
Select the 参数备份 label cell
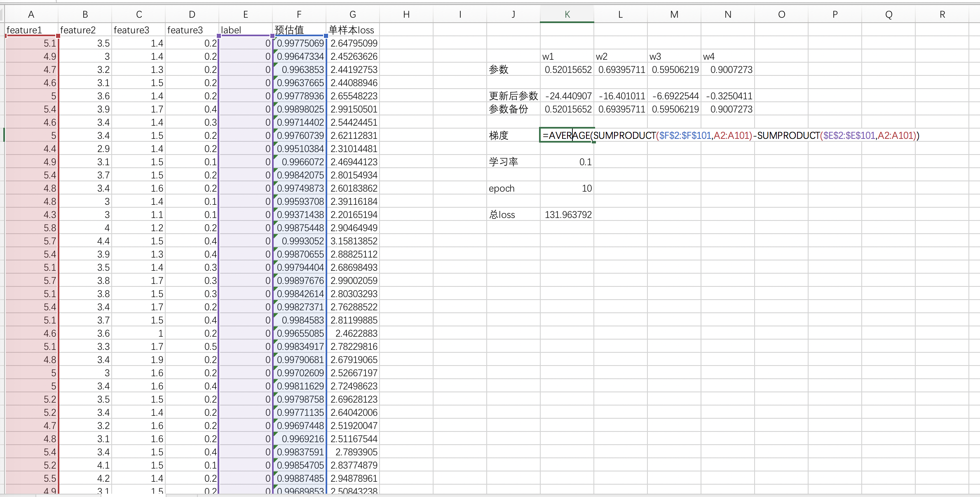(x=513, y=109)
